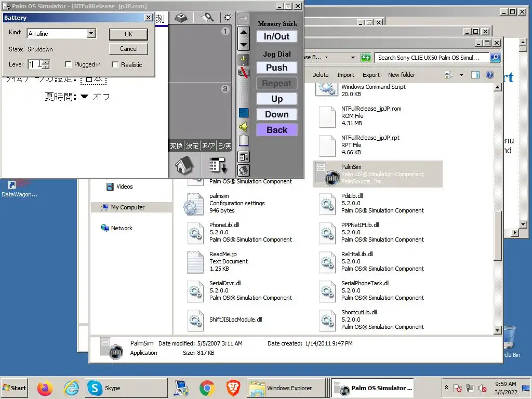Open the battery Kind dropdown
532x399 pixels.
pyautogui.click(x=91, y=33)
